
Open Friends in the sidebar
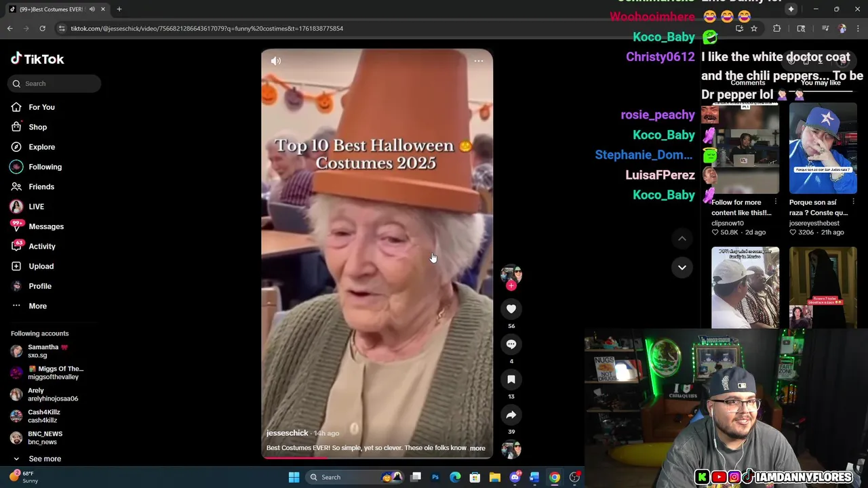click(x=33, y=186)
